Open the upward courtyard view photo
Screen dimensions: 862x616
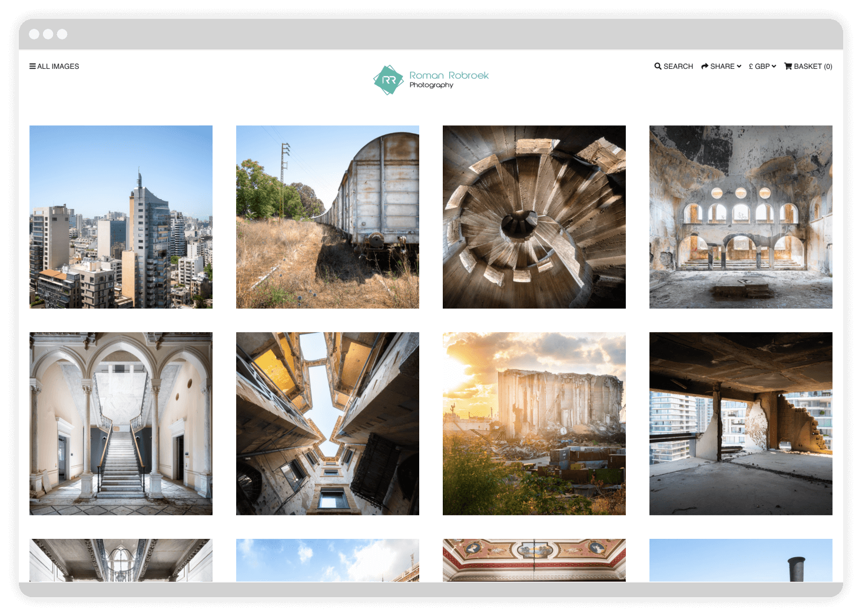click(327, 423)
